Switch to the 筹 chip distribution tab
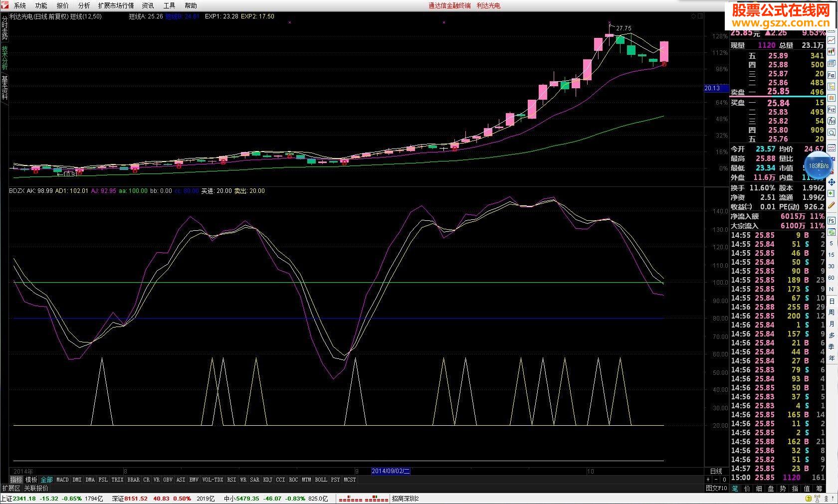This screenshot has height=504, width=838. tap(819, 489)
